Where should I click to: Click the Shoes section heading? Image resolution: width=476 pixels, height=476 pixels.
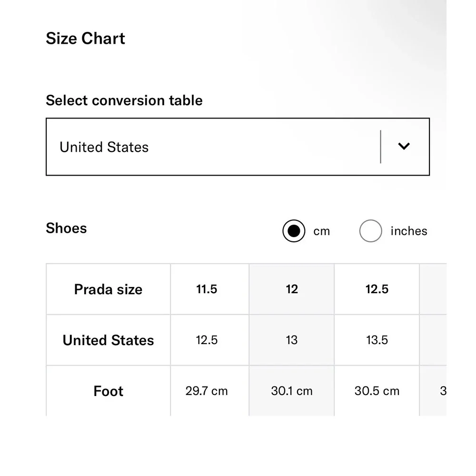click(66, 228)
